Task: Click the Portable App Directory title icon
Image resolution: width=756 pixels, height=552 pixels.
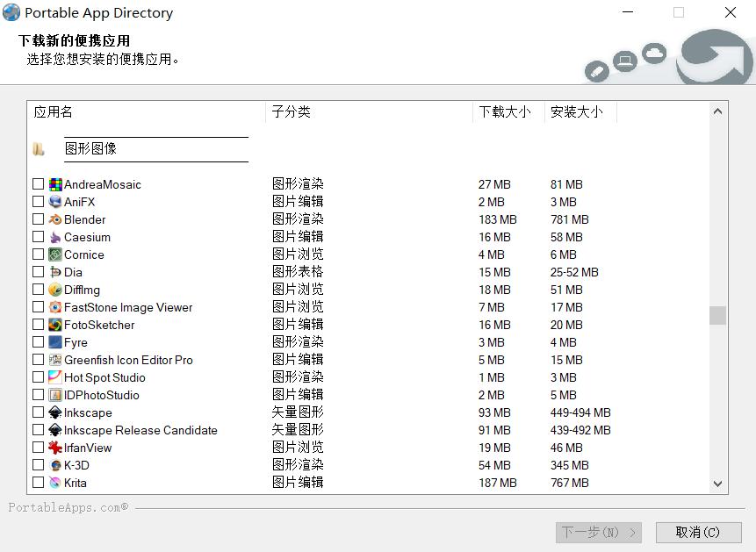Action: tap(11, 12)
